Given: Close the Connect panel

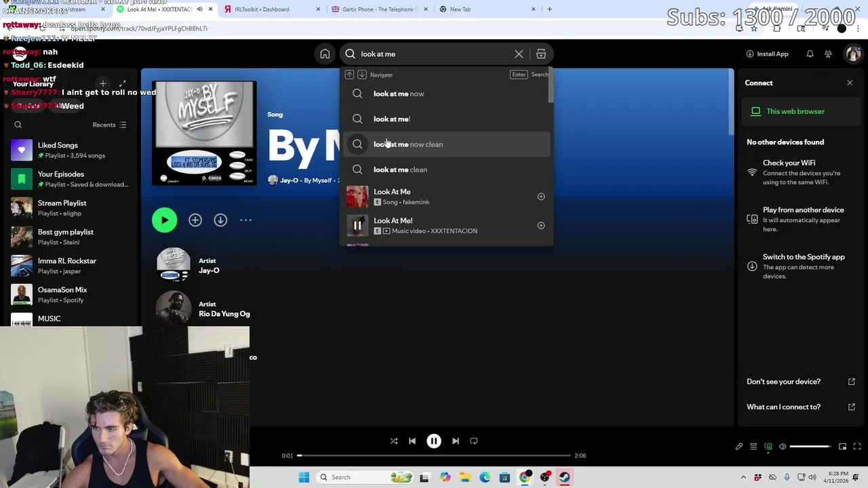Looking at the screenshot, I should click(850, 83).
